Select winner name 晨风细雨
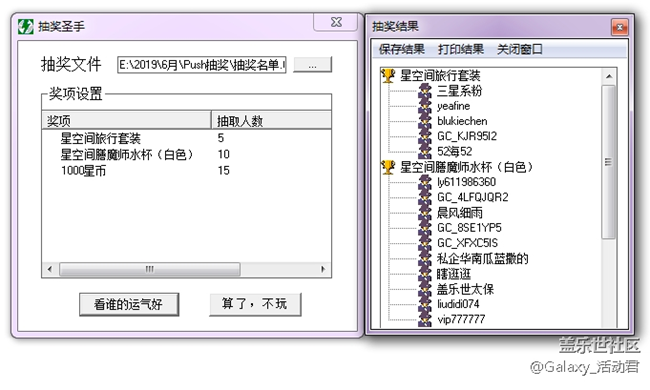Screen dimensions: 650x390 [460, 213]
